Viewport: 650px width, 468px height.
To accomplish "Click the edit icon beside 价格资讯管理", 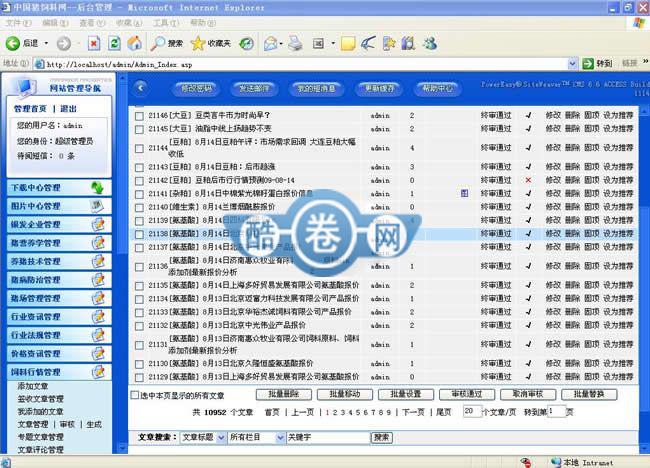I will pos(98,354).
